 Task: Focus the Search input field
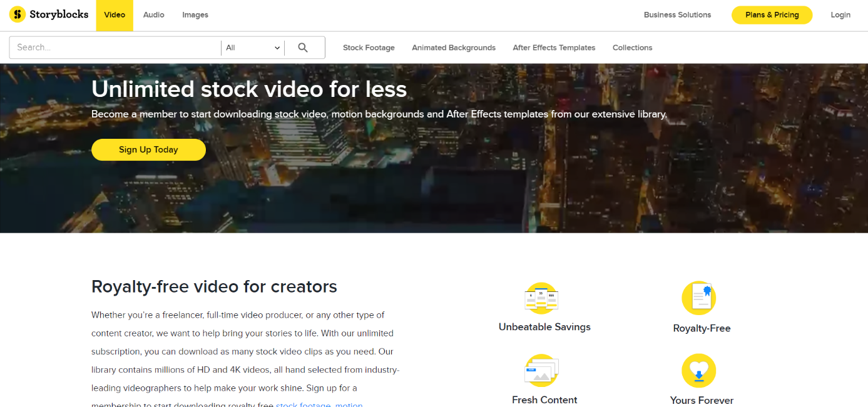[116, 48]
